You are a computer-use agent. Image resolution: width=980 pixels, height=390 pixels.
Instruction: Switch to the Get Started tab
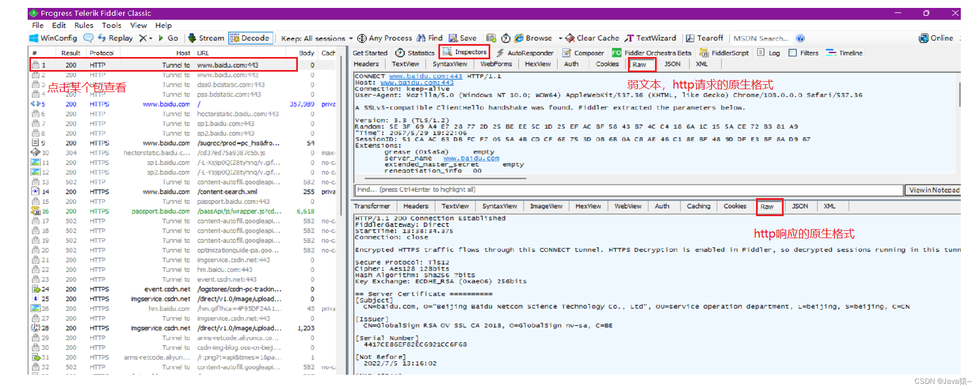pyautogui.click(x=370, y=52)
